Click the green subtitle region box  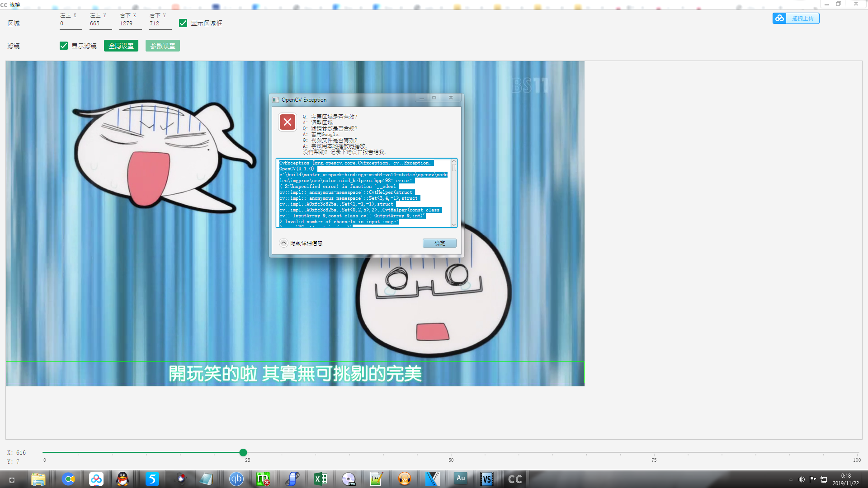click(x=295, y=372)
